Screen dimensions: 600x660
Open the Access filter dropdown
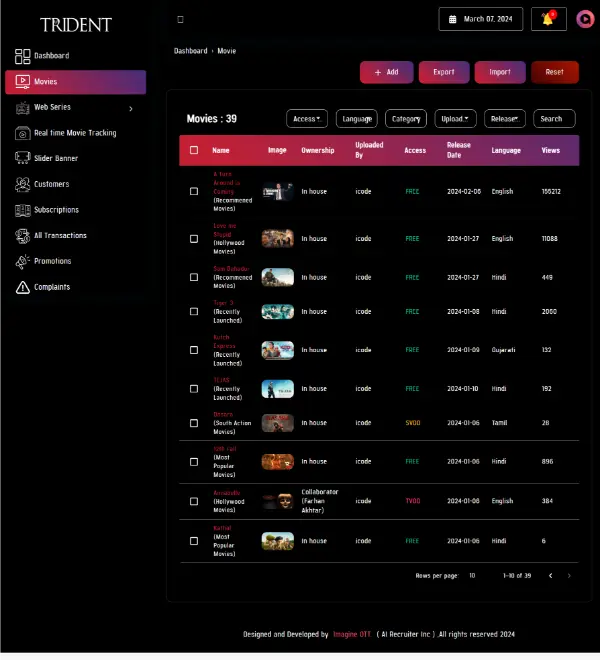point(307,119)
